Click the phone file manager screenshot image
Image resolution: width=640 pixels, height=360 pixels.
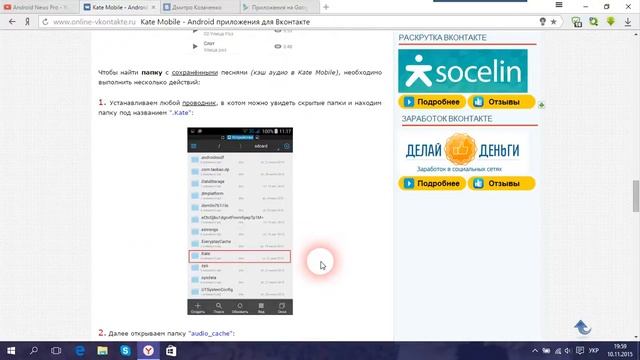point(240,221)
